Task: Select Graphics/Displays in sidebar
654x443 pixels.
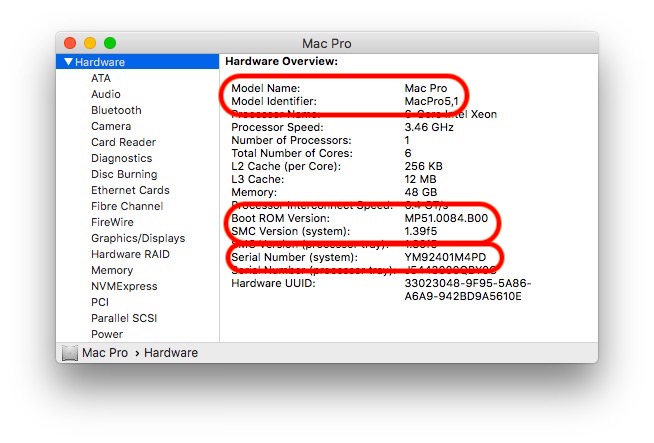Action: (x=138, y=238)
